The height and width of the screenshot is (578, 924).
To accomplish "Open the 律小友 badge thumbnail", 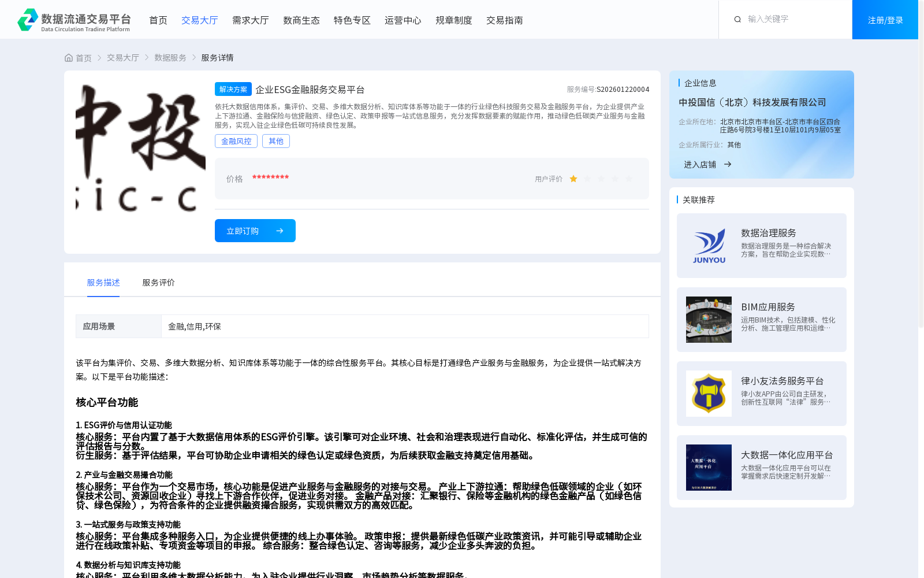I will (709, 394).
